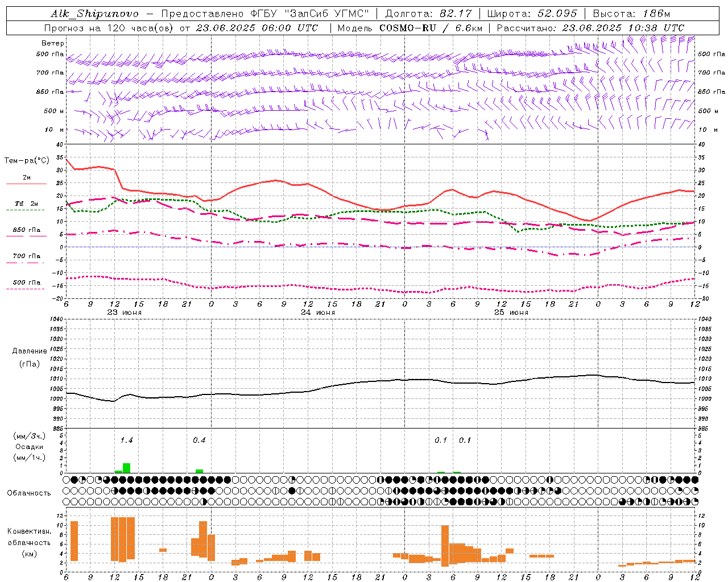728x582 pixels.
Task: Click the Прогноз на 120 часа(ов) text
Action: pos(109,28)
